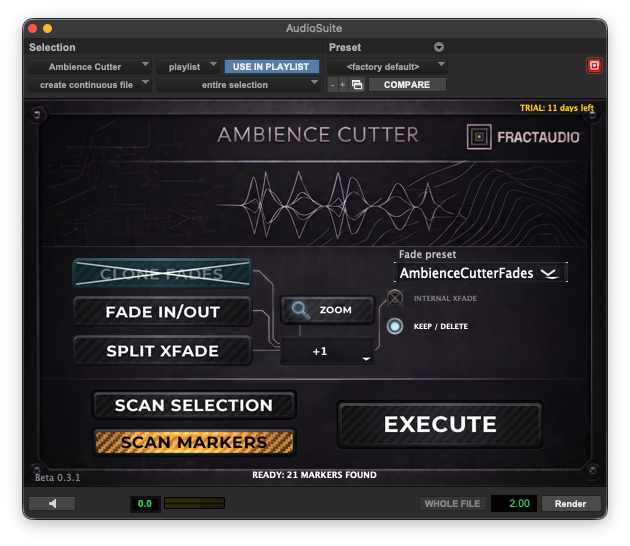Close the AudioSuite window red button
The height and width of the screenshot is (546, 630).
point(33,29)
